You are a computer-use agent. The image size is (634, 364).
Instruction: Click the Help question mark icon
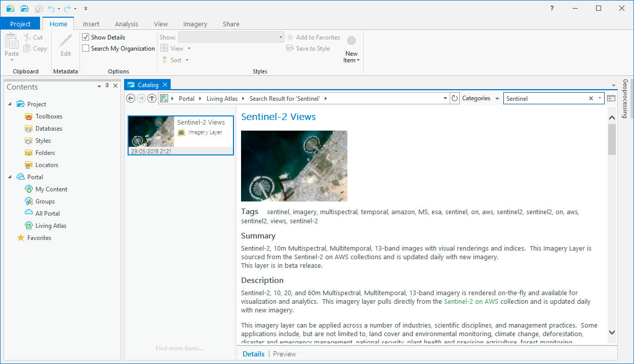click(552, 8)
